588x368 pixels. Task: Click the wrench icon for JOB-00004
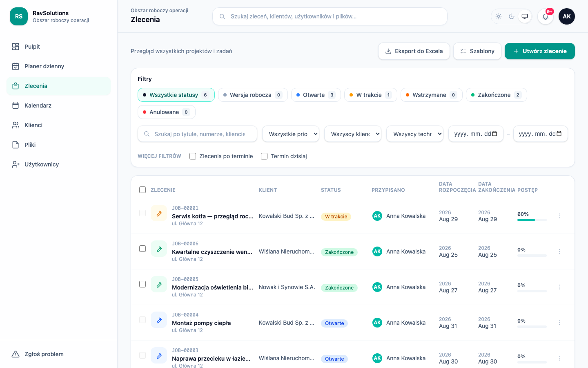(159, 320)
